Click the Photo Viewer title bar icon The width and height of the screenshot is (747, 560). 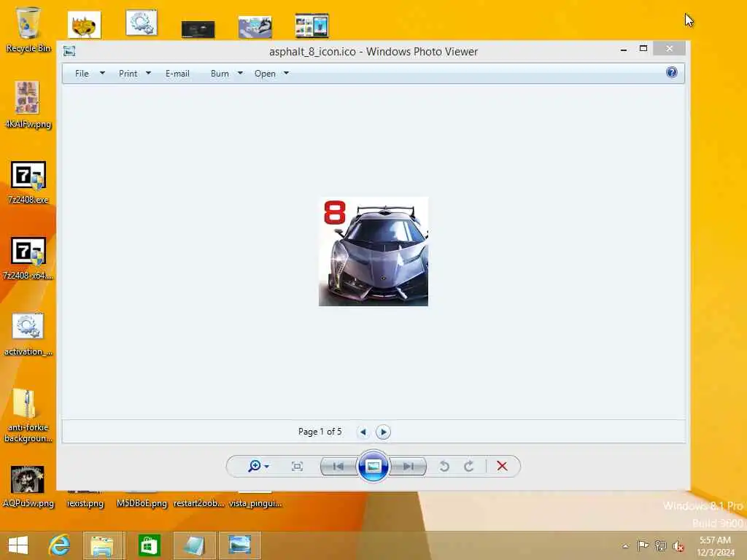click(x=69, y=51)
